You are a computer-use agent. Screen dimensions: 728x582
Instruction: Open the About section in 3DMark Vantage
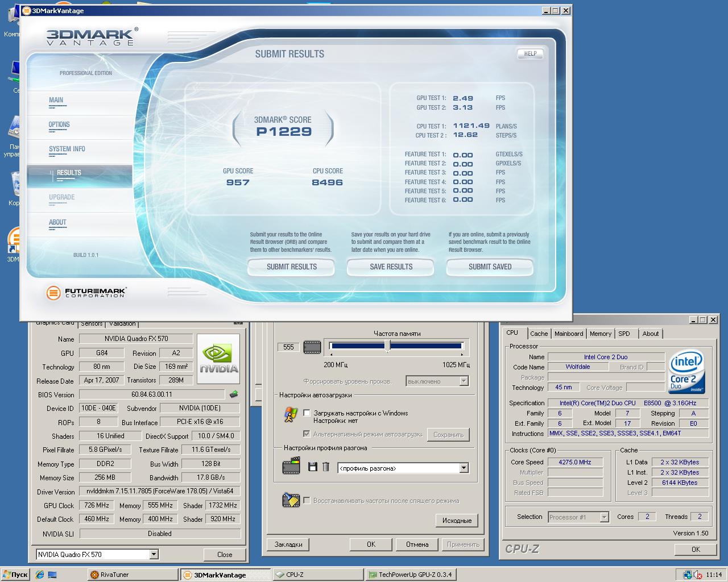click(57, 222)
